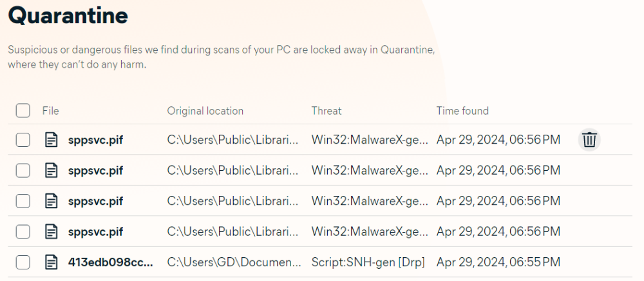Click the C:\Users\GD\Documen... location text
The height and width of the screenshot is (281, 644).
[234, 262]
